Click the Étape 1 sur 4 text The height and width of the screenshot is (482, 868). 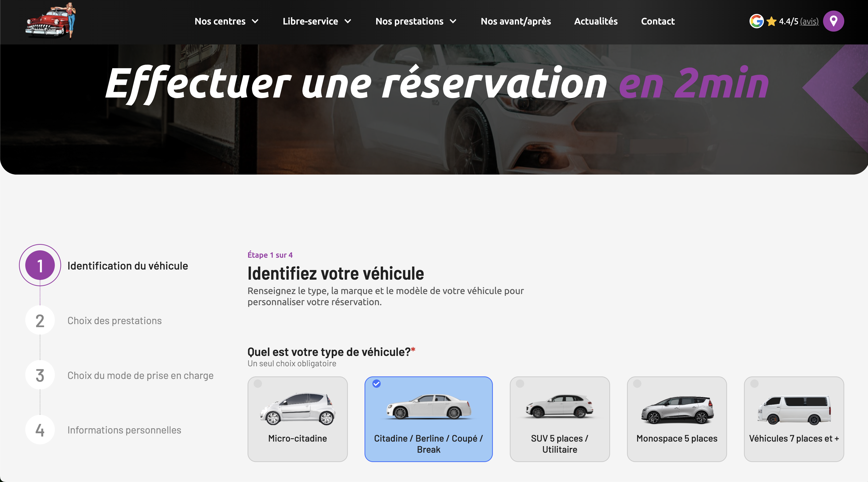(270, 255)
